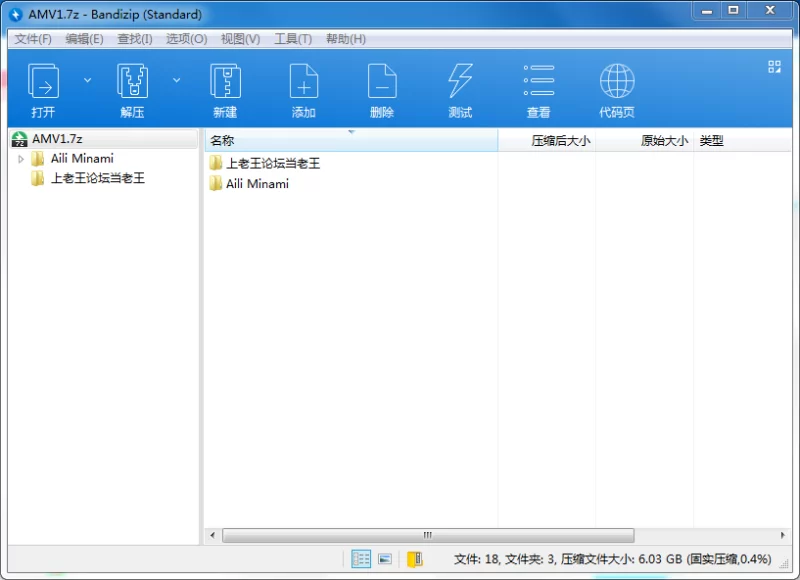
Task: Click the horizontal scrollbar thumb
Action: [428, 535]
